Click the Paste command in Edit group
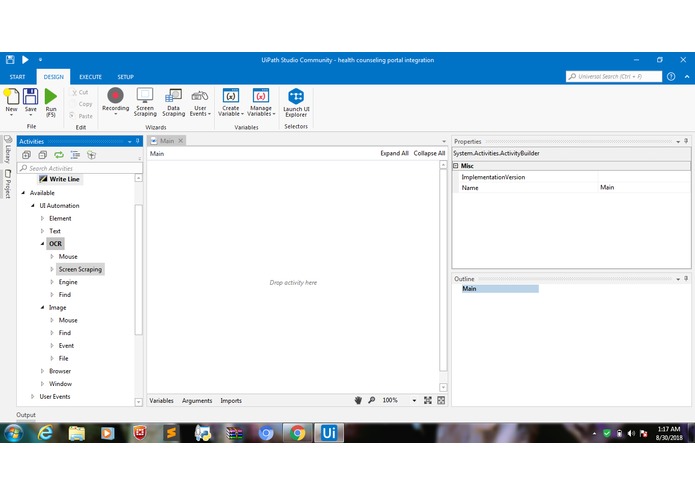The height and width of the screenshot is (494, 695). 81,116
